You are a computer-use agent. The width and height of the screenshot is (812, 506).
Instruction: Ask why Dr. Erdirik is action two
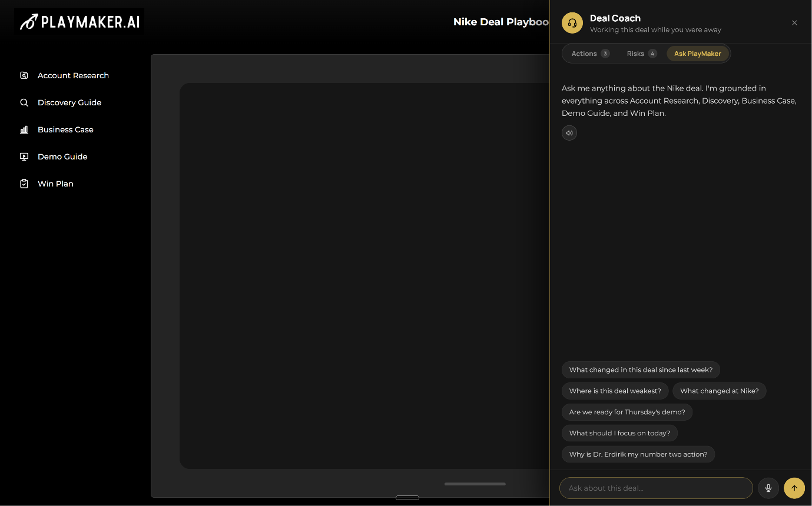[638, 454]
